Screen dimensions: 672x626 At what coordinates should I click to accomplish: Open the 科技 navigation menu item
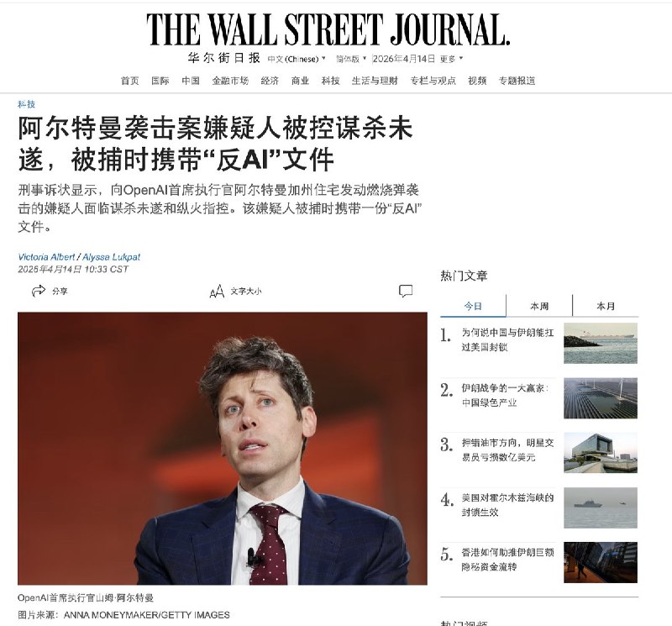pos(330,81)
